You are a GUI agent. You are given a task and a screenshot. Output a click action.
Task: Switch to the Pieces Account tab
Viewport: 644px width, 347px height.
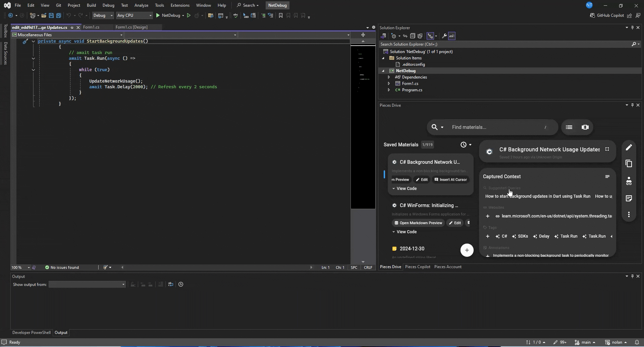[x=448, y=267]
